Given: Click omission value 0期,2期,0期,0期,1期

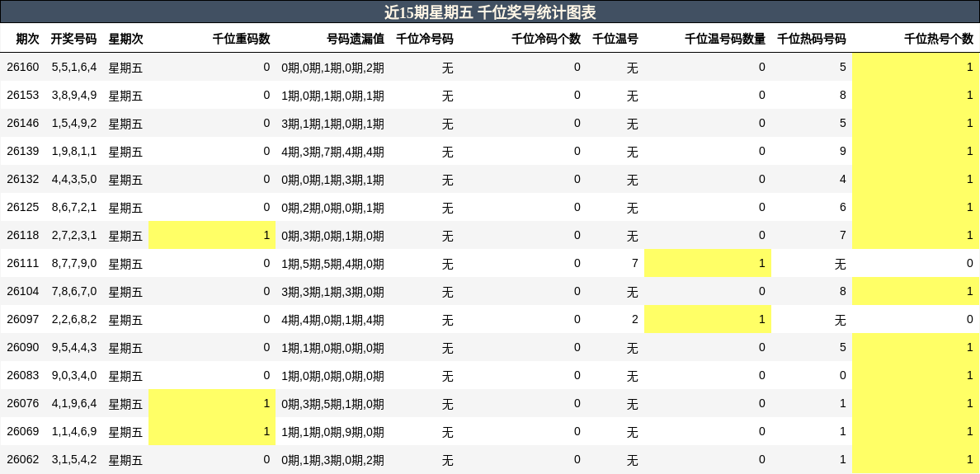Looking at the screenshot, I should click(x=332, y=208).
